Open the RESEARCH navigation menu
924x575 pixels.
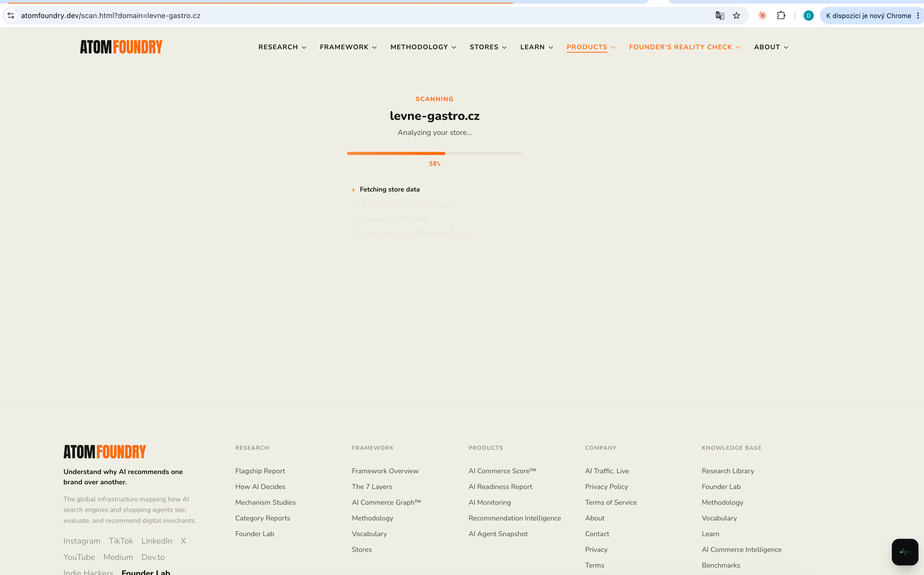(x=278, y=47)
